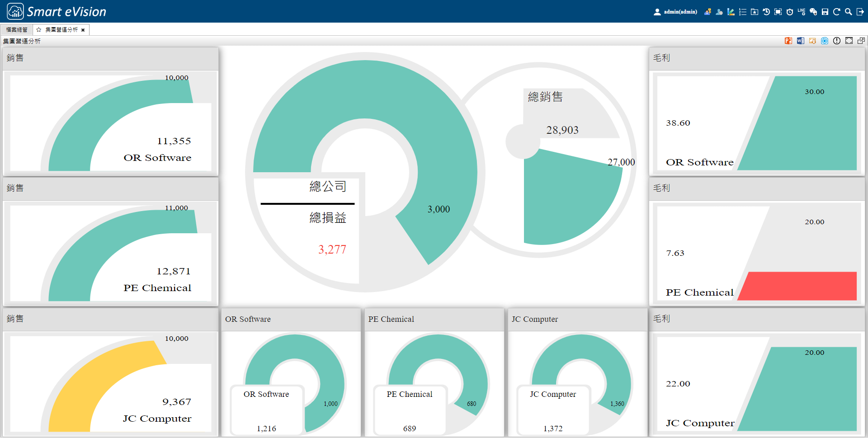868x438 pixels.
Task: Click the 27,000 target label
Action: click(x=621, y=162)
